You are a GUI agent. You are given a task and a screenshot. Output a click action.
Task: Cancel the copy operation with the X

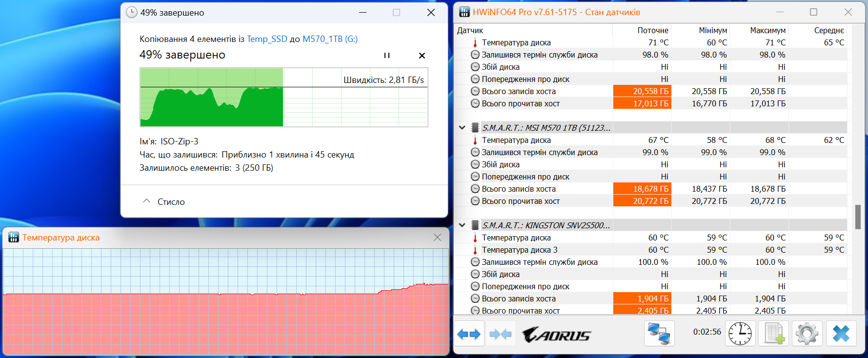coord(422,56)
